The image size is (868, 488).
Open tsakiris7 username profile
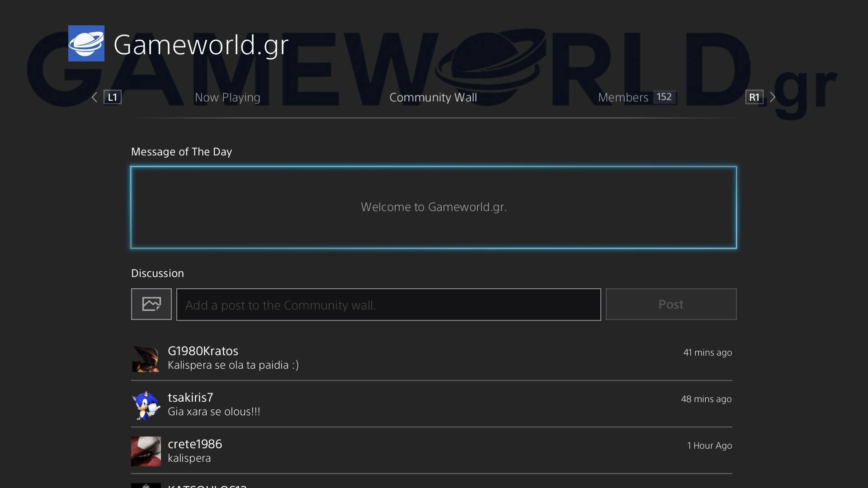pos(190,398)
